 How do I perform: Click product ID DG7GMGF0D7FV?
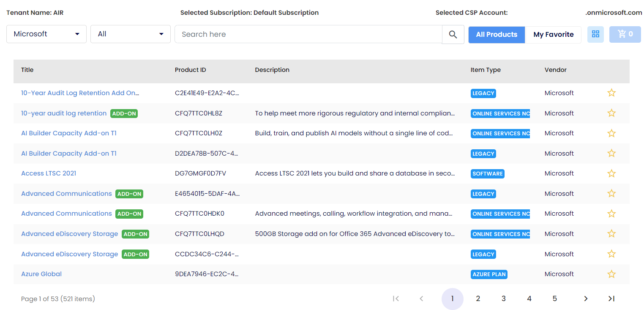(x=201, y=173)
